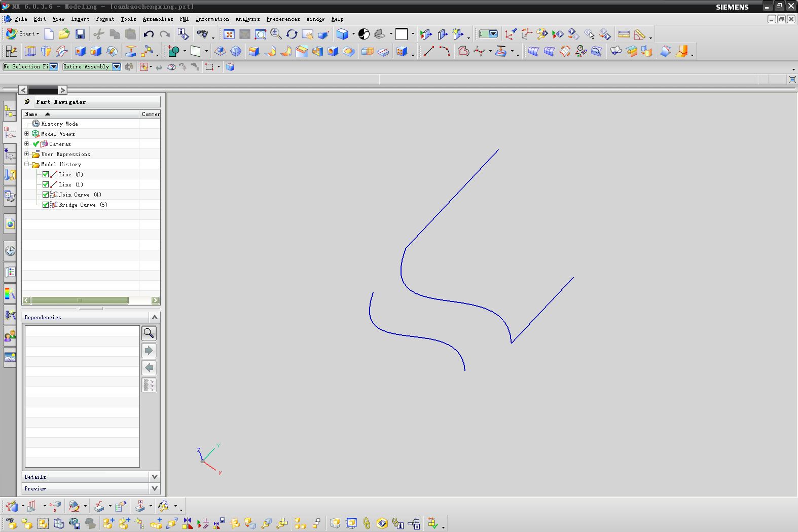Click the Dependencies magnifier search button

point(149,333)
